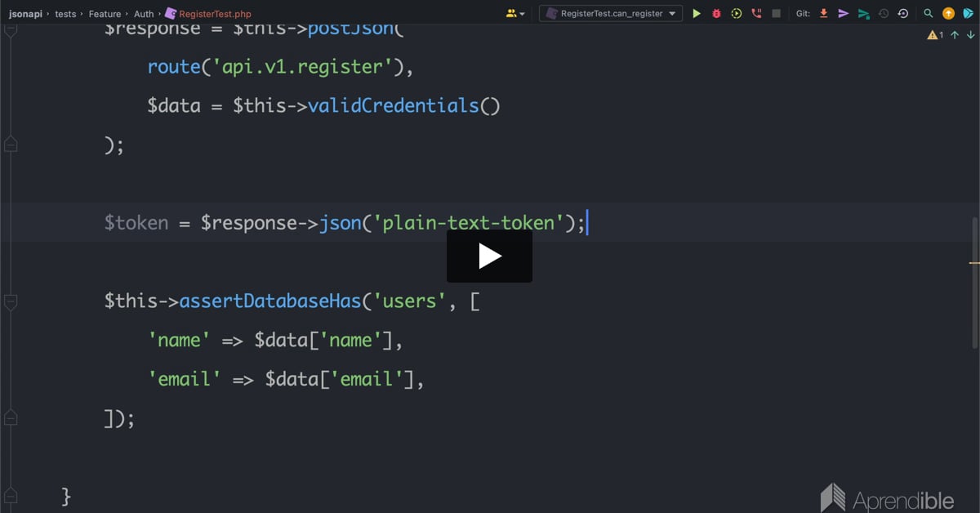Run with coverage icon
The height and width of the screenshot is (513, 980).
[x=737, y=13]
